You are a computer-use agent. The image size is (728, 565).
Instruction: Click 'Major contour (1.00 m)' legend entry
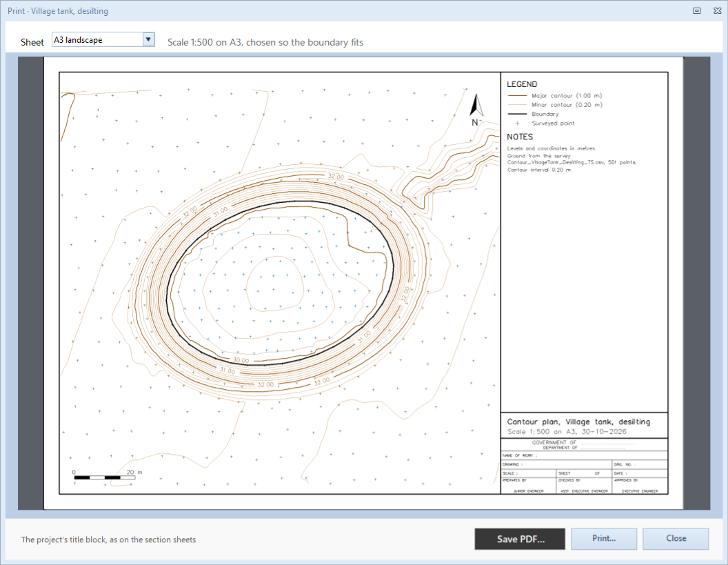point(567,96)
